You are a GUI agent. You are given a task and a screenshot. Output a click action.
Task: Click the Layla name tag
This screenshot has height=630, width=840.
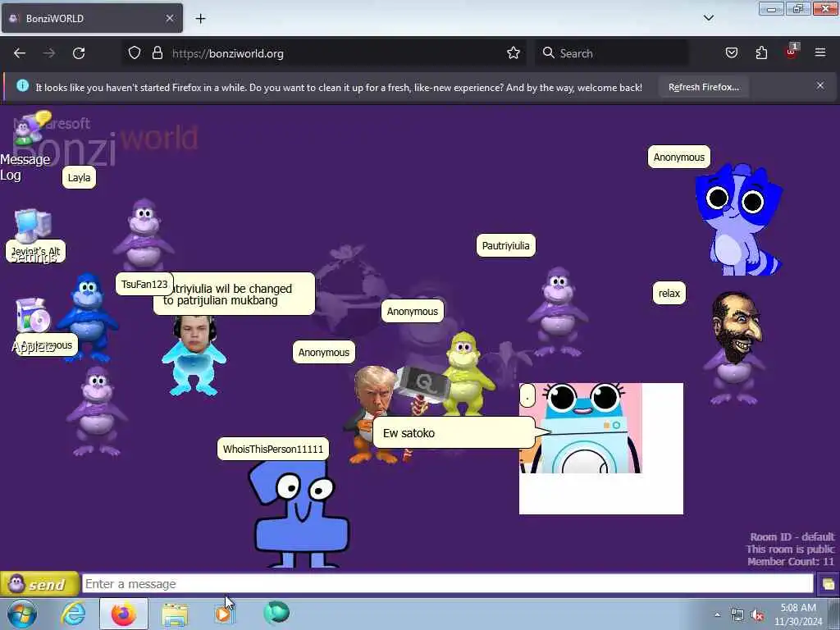pos(80,178)
